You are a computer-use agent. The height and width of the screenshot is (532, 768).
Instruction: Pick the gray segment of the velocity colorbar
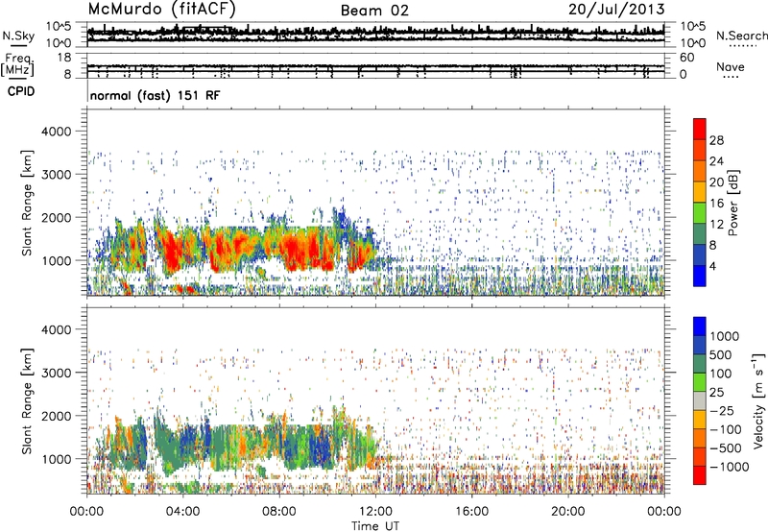[700, 400]
